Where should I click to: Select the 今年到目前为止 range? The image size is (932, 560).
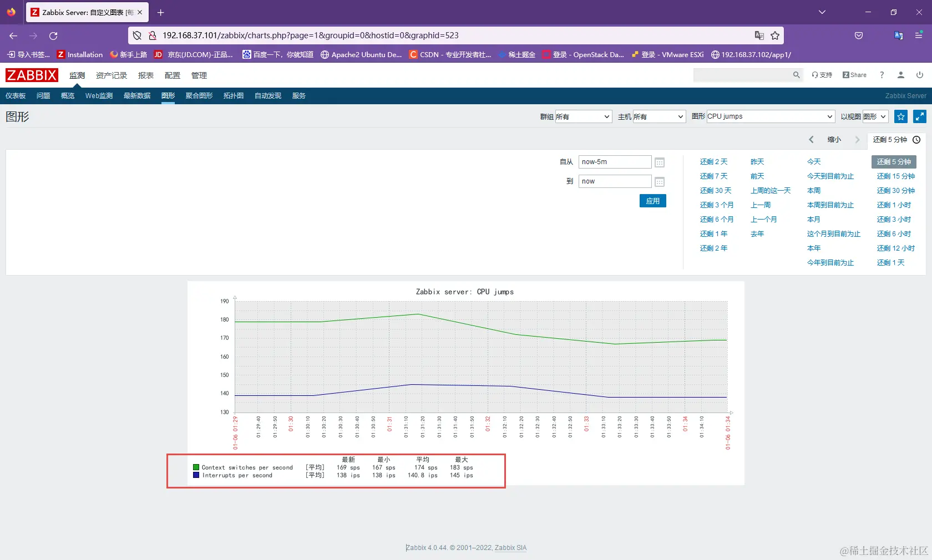click(830, 263)
